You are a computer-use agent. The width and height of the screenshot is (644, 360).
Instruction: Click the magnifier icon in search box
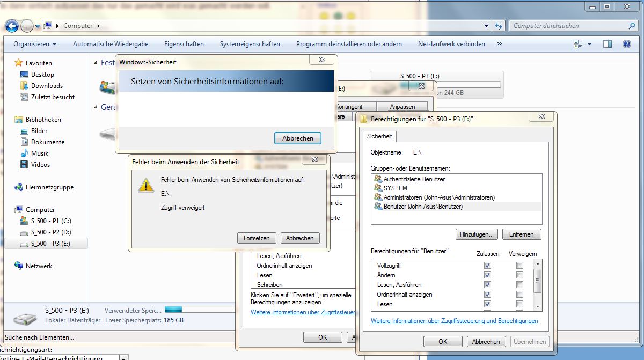point(632,26)
